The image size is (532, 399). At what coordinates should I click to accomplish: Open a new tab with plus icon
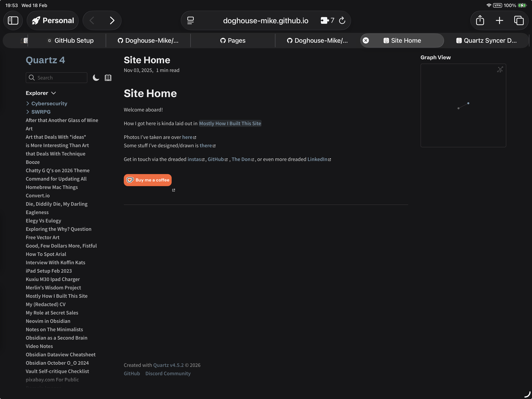click(499, 20)
